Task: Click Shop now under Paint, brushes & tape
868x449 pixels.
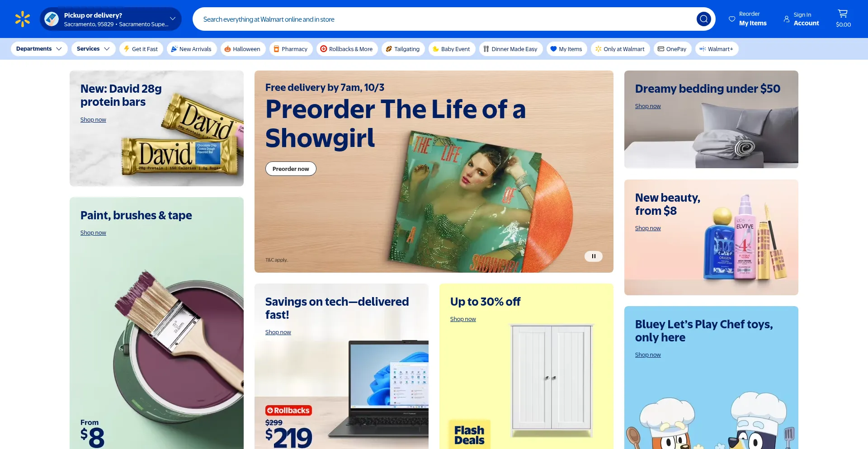Action: (93, 233)
